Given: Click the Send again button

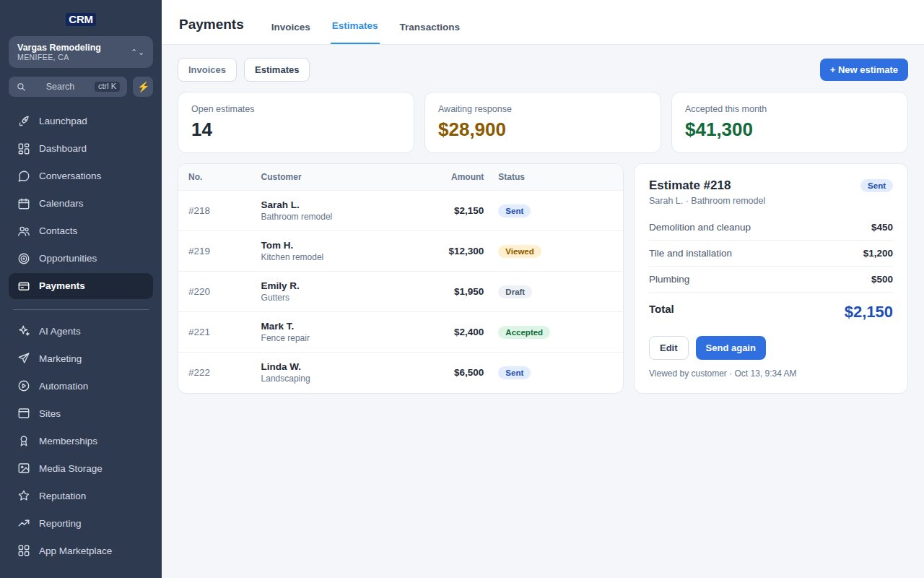Looking at the screenshot, I should coord(731,348).
